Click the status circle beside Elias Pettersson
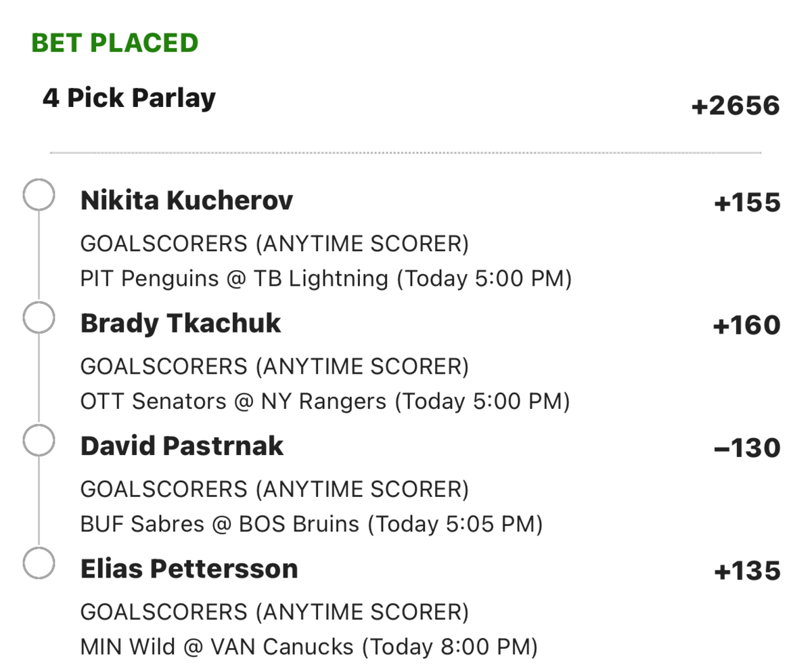Viewport: 812px width, 669px height. point(39,563)
